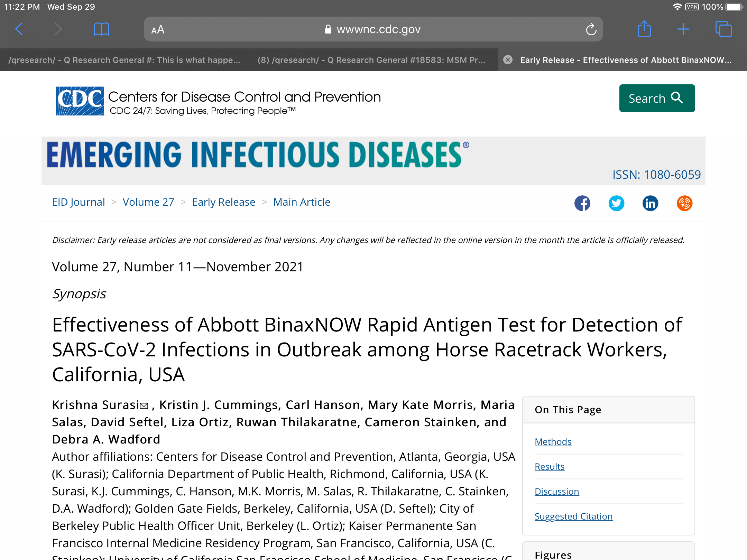The width and height of the screenshot is (747, 560).
Task: Follow the EID Journal breadcrumb link
Action: click(78, 202)
